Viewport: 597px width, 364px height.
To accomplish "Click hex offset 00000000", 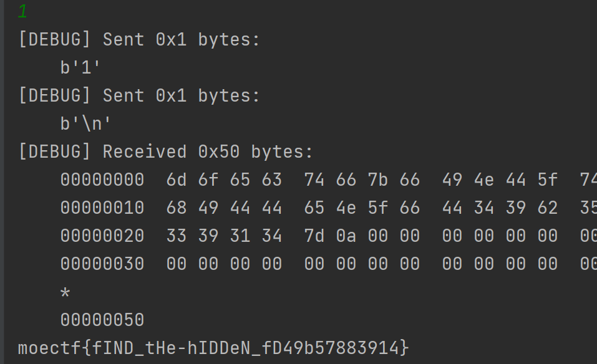I will coord(102,180).
